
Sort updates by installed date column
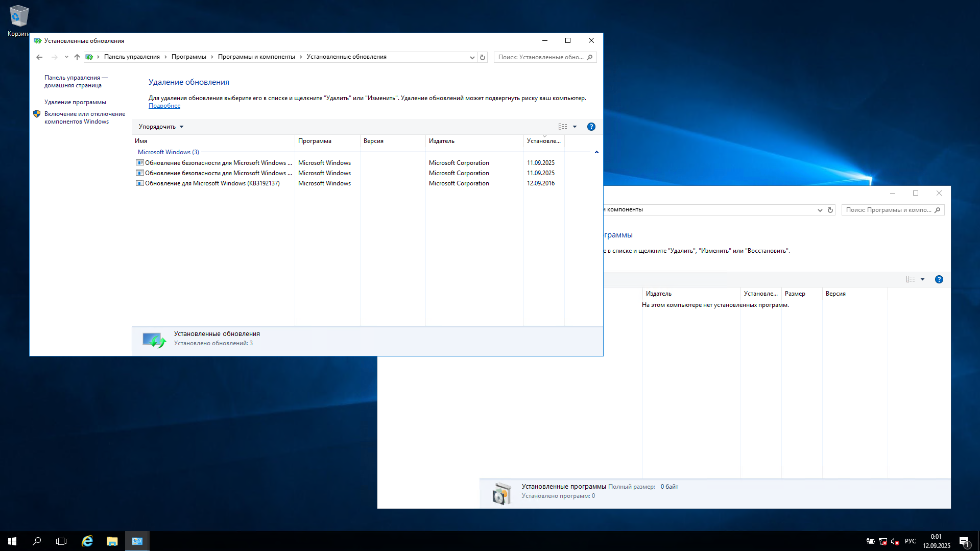pyautogui.click(x=544, y=141)
